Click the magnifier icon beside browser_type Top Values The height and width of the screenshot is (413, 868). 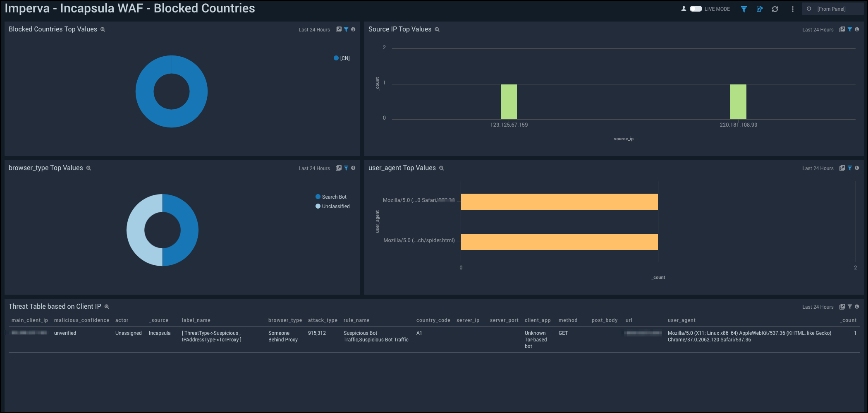pos(88,168)
